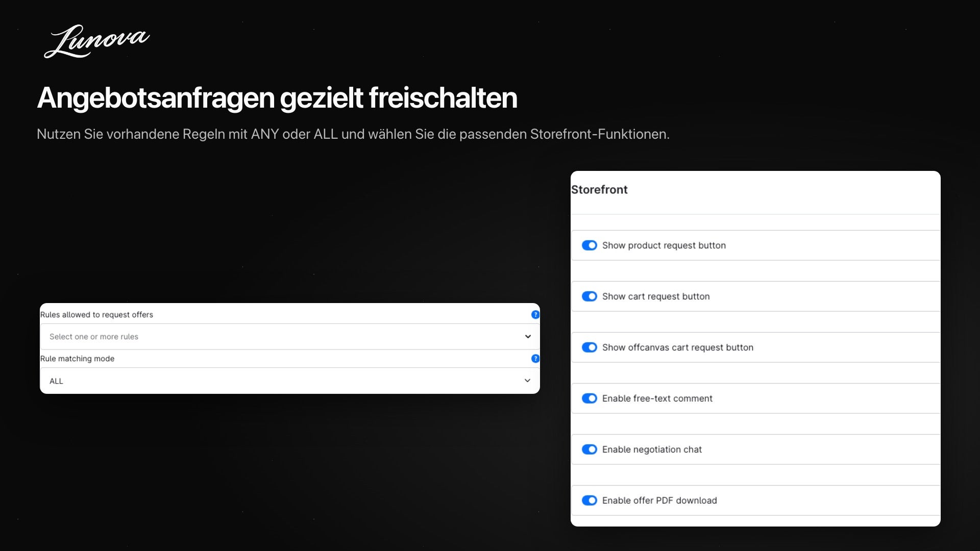Screen dimensions: 980x551
Task: Click the chevron in the ALL matching mode field
Action: tap(528, 381)
